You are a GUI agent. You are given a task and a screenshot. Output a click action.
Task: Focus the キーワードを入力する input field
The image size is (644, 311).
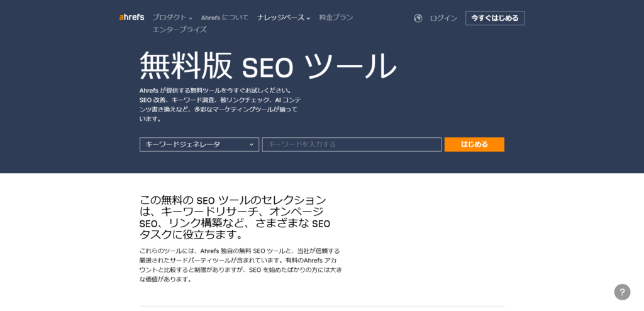click(352, 144)
